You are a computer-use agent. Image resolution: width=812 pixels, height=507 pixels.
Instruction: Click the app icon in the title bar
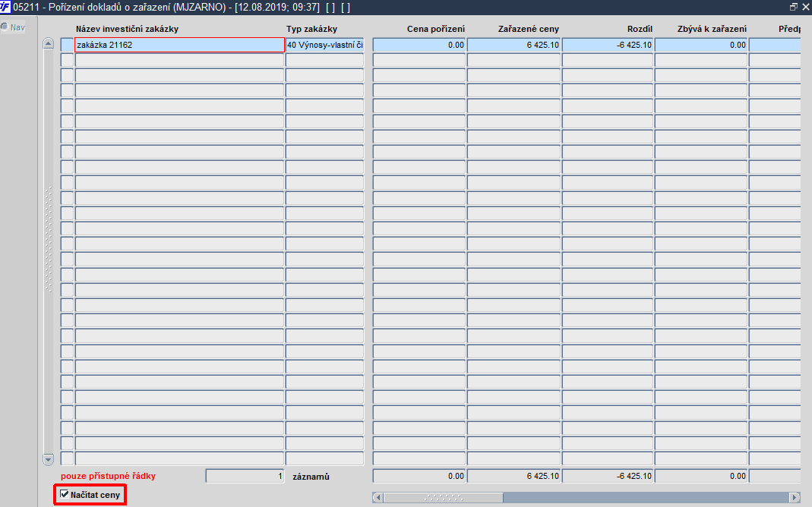(x=5, y=8)
